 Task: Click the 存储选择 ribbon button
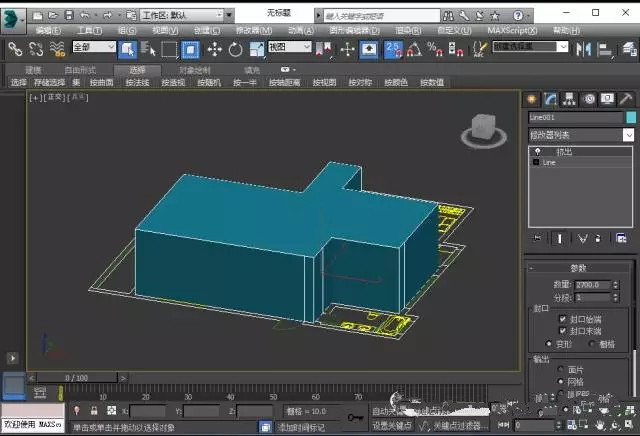pyautogui.click(x=49, y=82)
